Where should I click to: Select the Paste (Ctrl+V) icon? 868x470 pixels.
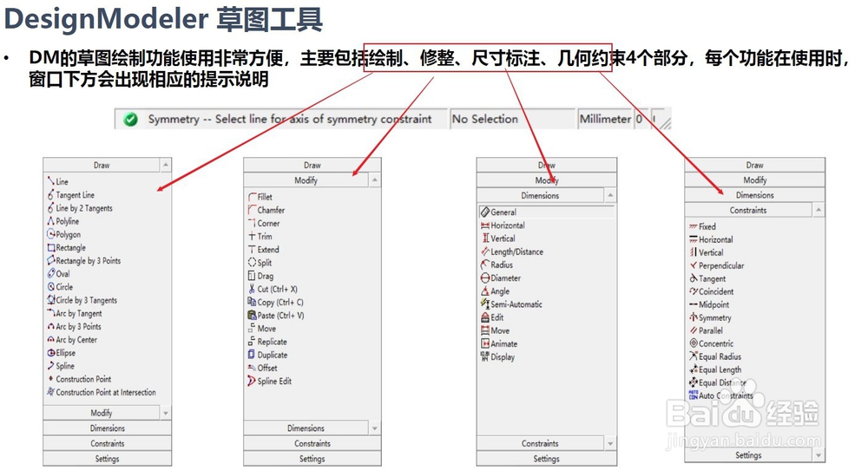click(x=252, y=315)
